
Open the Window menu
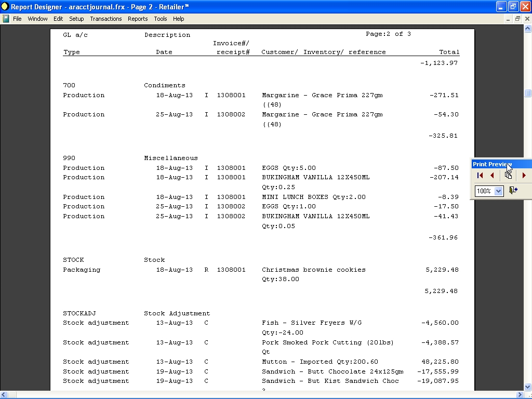[x=37, y=19]
